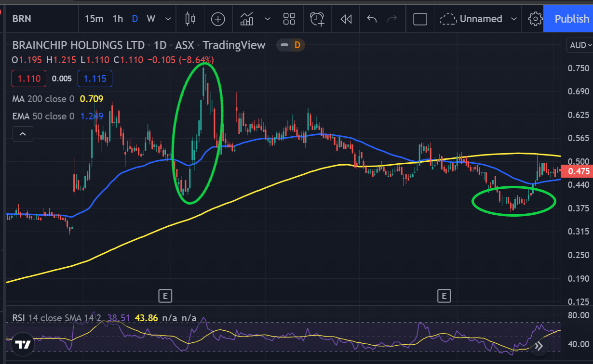Switch to the 15m interval
This screenshot has height=364, width=593.
94,19
